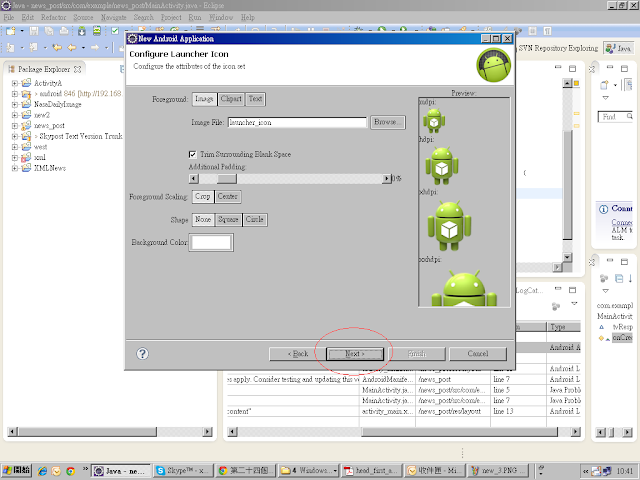The height and width of the screenshot is (480, 640).
Task: Select Text as foreground type
Action: click(x=255, y=99)
